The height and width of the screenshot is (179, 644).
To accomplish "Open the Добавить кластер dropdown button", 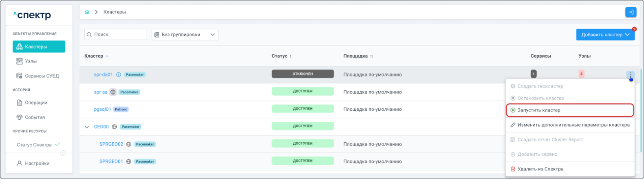I will pos(605,35).
